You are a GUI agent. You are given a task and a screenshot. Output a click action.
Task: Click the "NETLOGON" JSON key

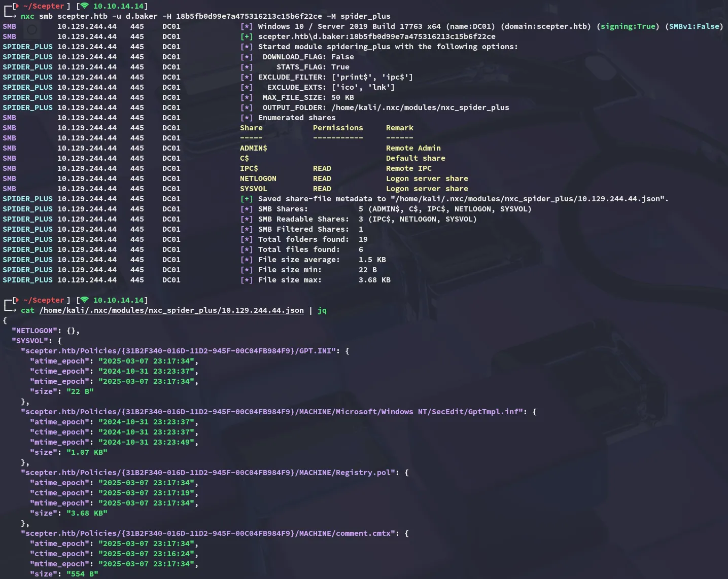pyautogui.click(x=34, y=331)
